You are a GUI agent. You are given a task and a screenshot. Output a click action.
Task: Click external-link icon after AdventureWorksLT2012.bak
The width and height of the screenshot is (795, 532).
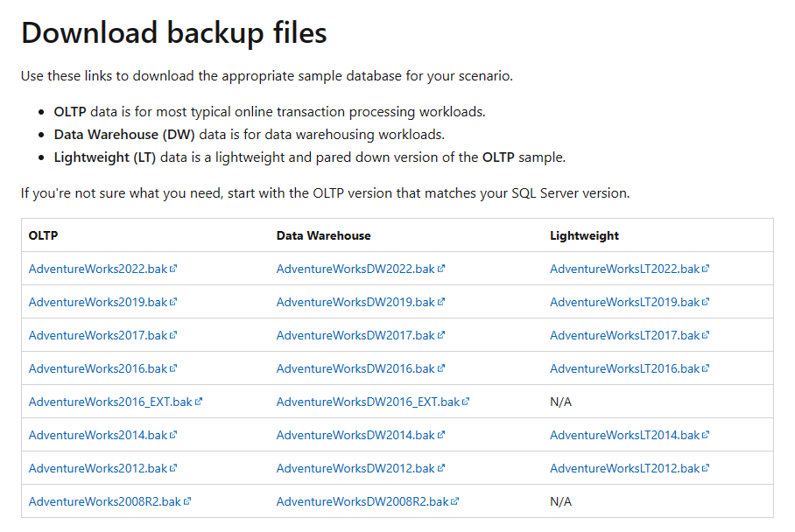[x=706, y=468]
